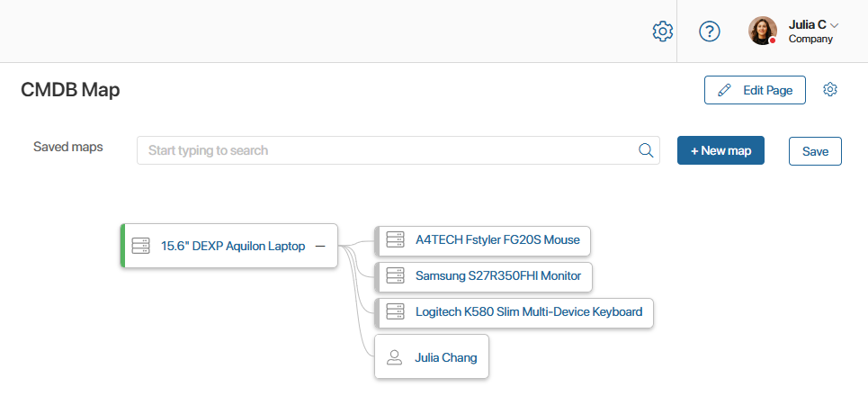Focus the Saved maps search field
Viewport: 868px width, 405px height.
pos(398,150)
